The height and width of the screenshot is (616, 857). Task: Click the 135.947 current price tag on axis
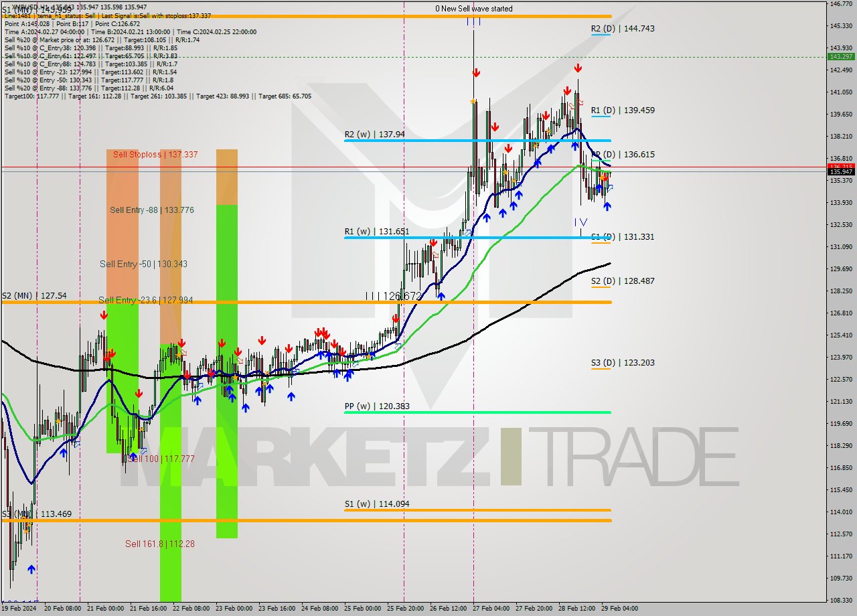click(x=841, y=172)
